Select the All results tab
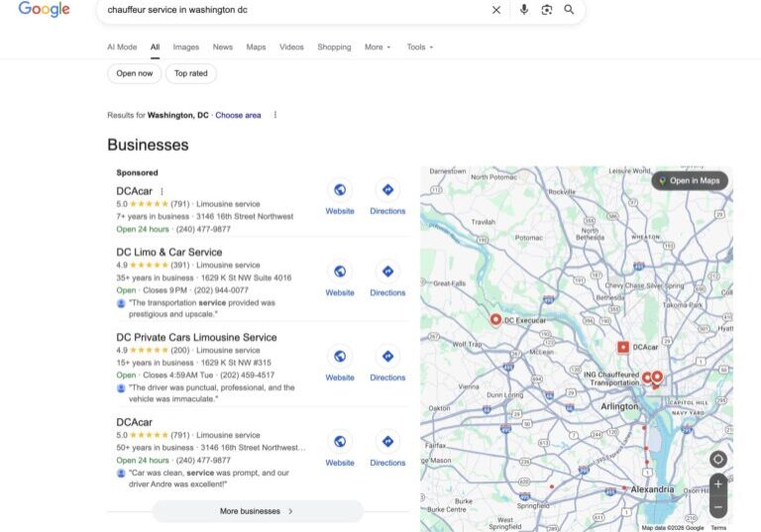Viewport: 761px width, 532px height. [x=155, y=48]
